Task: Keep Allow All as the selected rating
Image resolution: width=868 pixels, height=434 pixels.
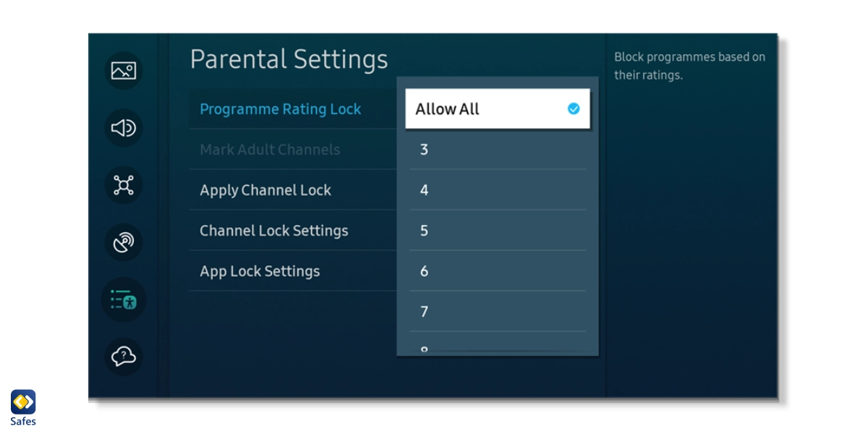Action: click(x=498, y=109)
